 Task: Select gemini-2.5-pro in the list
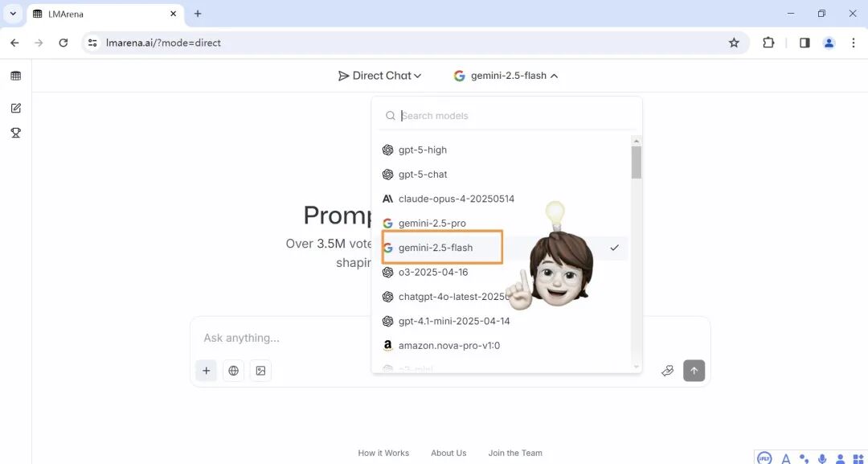pos(432,223)
